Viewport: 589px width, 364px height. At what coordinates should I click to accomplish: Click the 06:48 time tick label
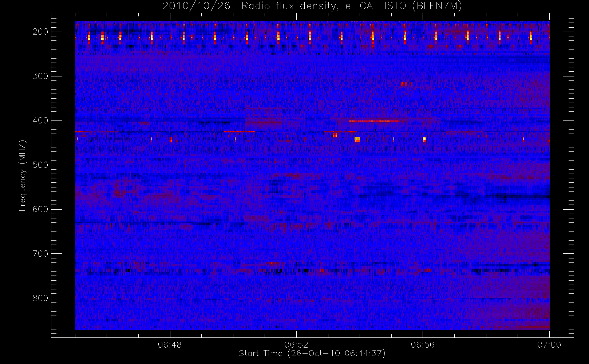(x=170, y=345)
